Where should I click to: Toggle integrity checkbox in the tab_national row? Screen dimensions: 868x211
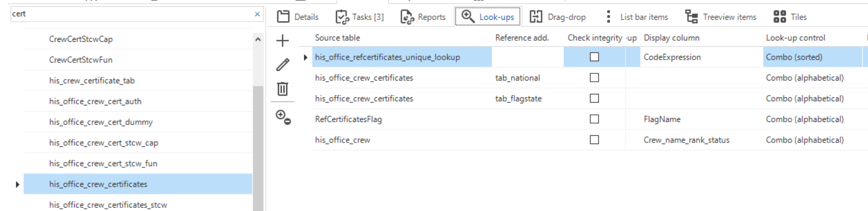tap(595, 78)
